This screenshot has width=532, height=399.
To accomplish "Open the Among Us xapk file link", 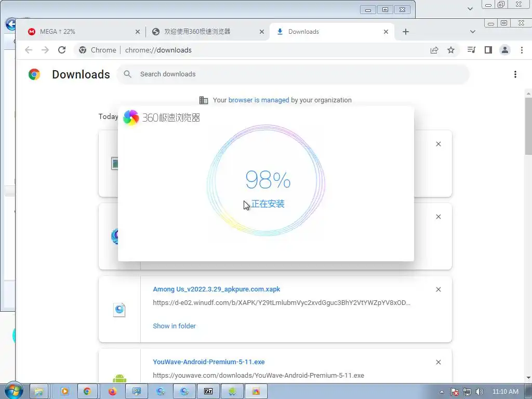I will pyautogui.click(x=217, y=289).
